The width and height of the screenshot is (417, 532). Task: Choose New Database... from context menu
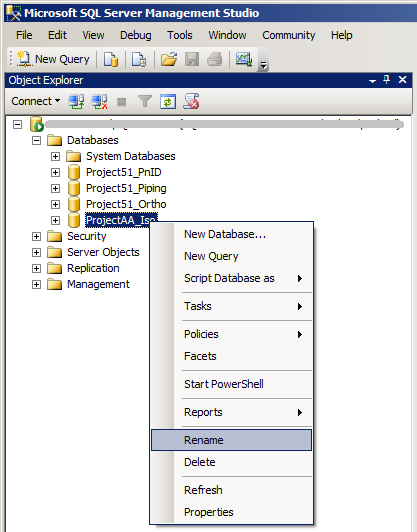[231, 234]
